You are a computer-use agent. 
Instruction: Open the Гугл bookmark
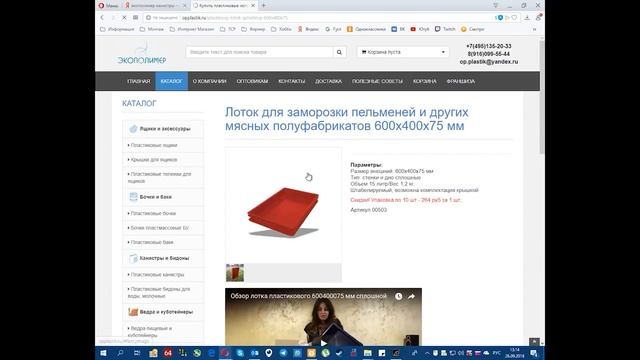click(x=333, y=29)
